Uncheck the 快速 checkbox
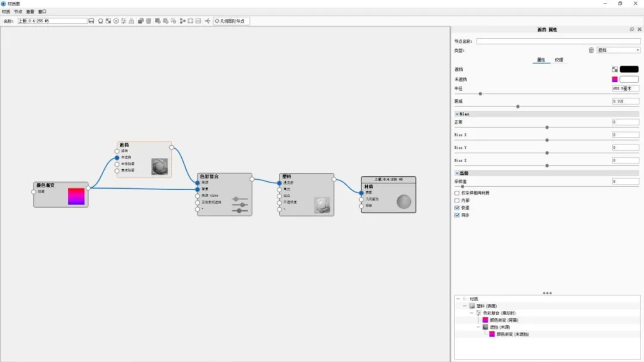The width and height of the screenshot is (644, 362). click(457, 208)
